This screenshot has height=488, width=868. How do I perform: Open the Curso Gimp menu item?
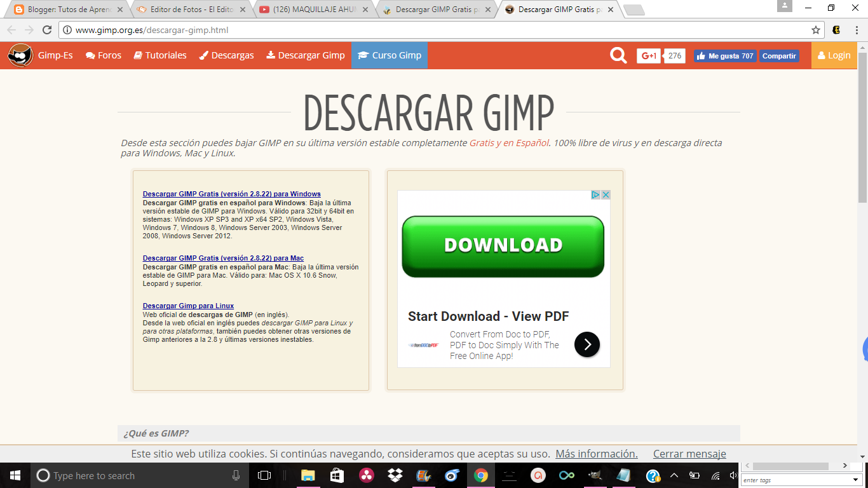[x=390, y=55]
